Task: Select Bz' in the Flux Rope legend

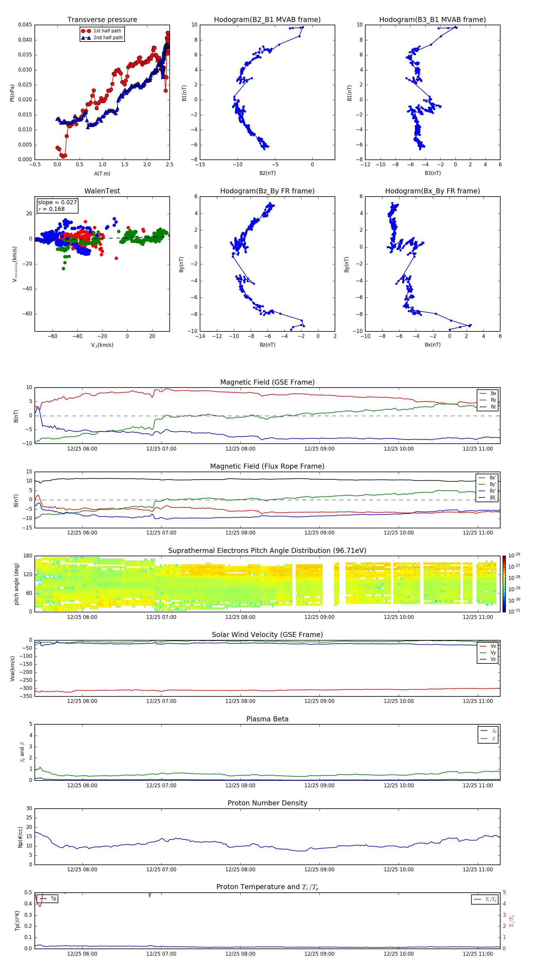Action: [487, 491]
